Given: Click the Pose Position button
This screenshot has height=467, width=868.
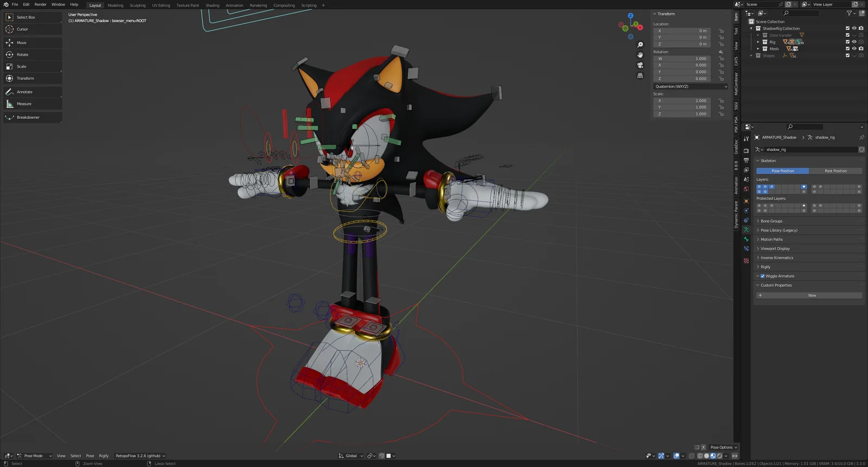Looking at the screenshot, I should 783,171.
